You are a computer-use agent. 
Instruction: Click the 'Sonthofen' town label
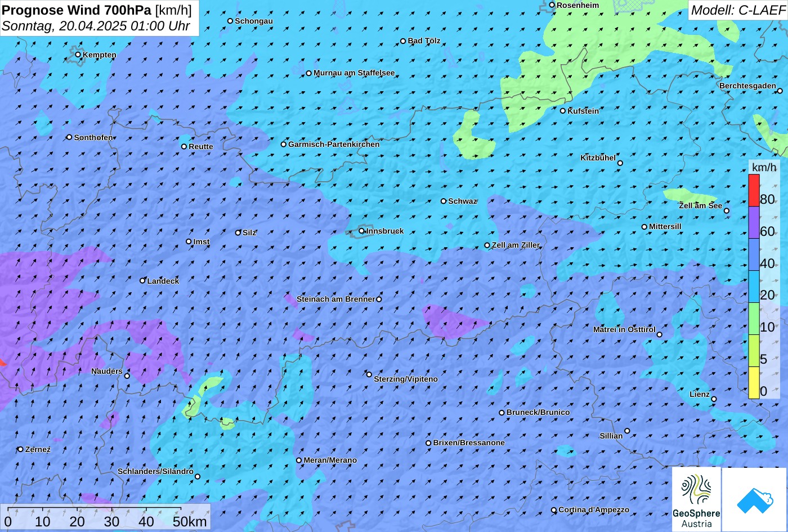pos(93,137)
